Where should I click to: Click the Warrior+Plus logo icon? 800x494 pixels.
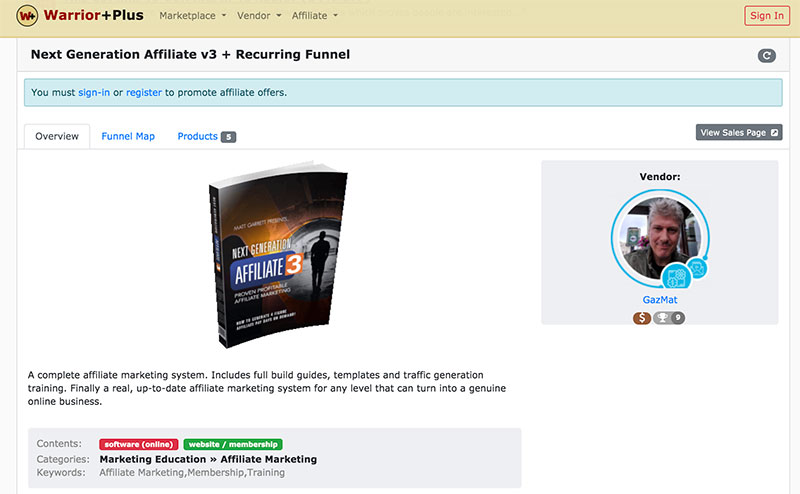(x=27, y=16)
